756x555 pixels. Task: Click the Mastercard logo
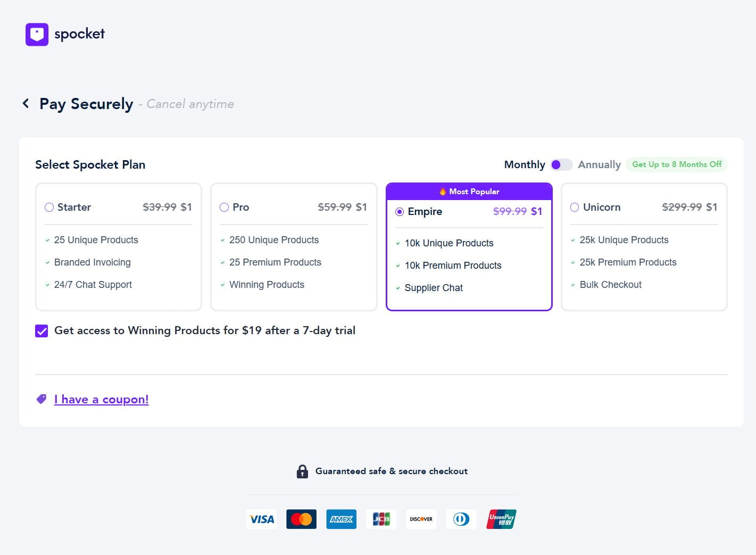click(x=301, y=519)
